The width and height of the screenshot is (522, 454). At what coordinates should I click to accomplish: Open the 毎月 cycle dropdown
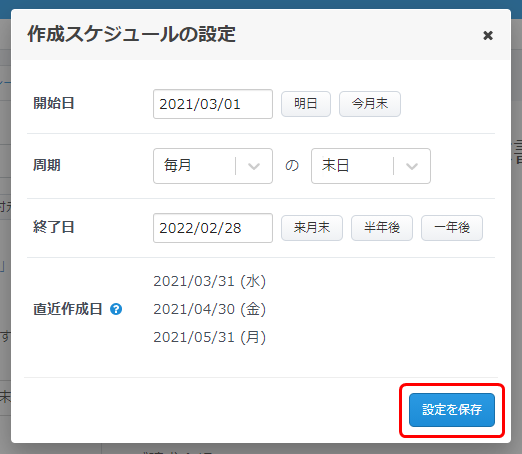(x=213, y=166)
